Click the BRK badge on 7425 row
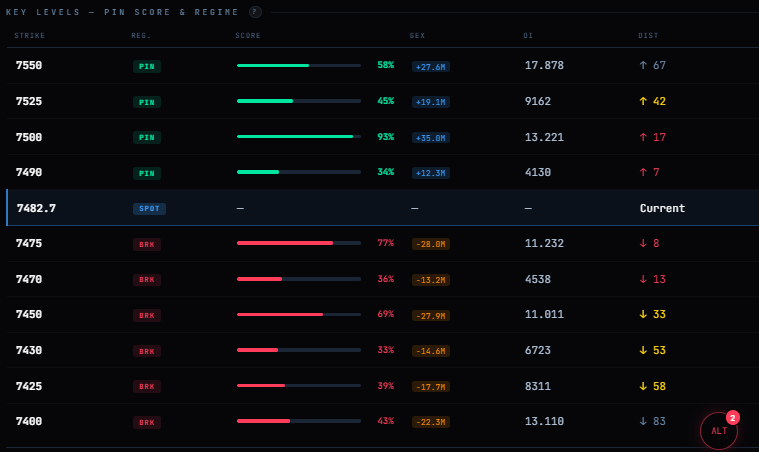759x452 pixels. click(x=147, y=387)
